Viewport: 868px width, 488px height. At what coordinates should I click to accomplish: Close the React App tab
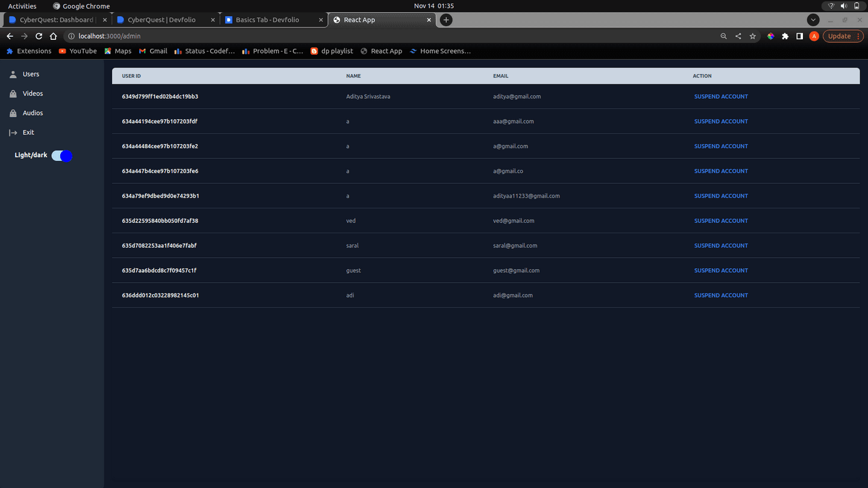pyautogui.click(x=429, y=20)
